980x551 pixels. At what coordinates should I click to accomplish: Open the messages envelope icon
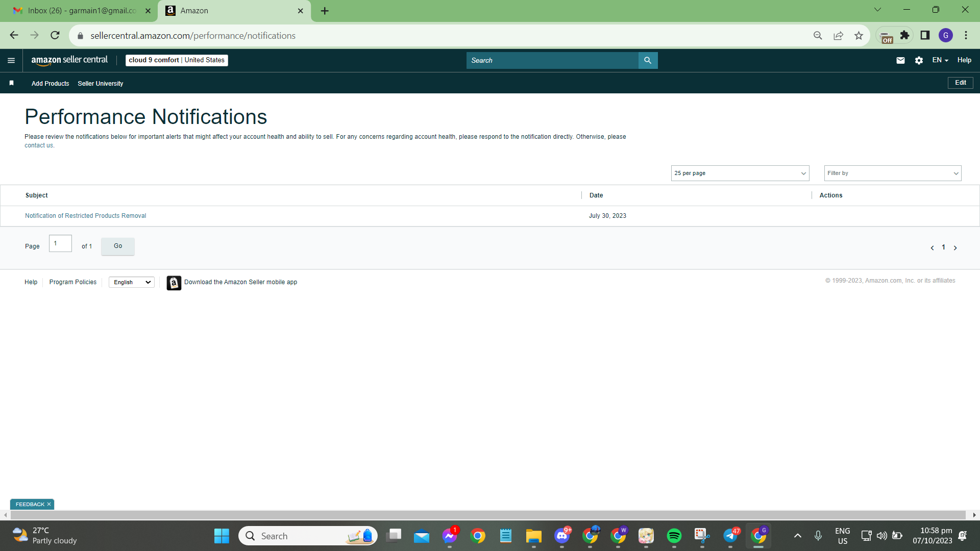tap(900, 60)
